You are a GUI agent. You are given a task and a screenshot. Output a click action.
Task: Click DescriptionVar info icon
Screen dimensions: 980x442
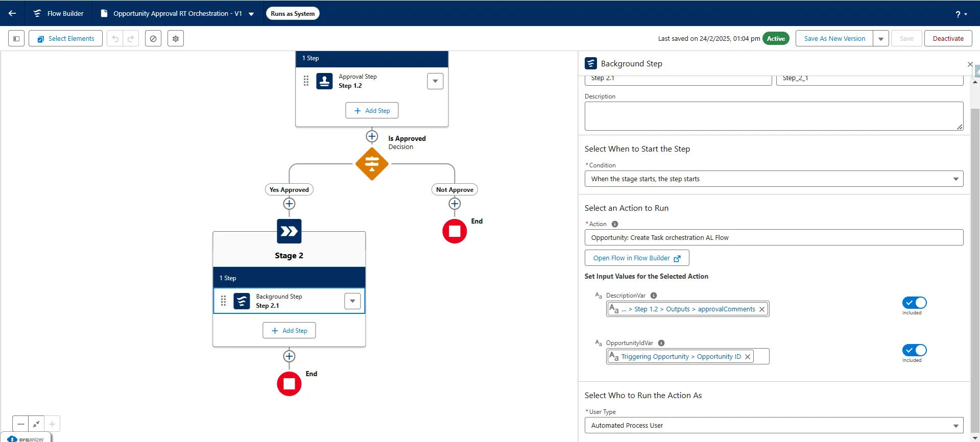point(654,296)
